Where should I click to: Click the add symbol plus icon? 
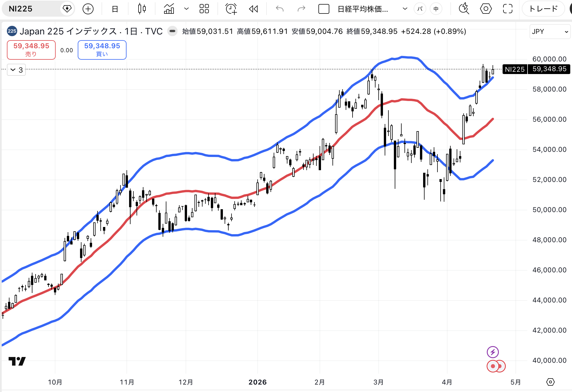88,9
